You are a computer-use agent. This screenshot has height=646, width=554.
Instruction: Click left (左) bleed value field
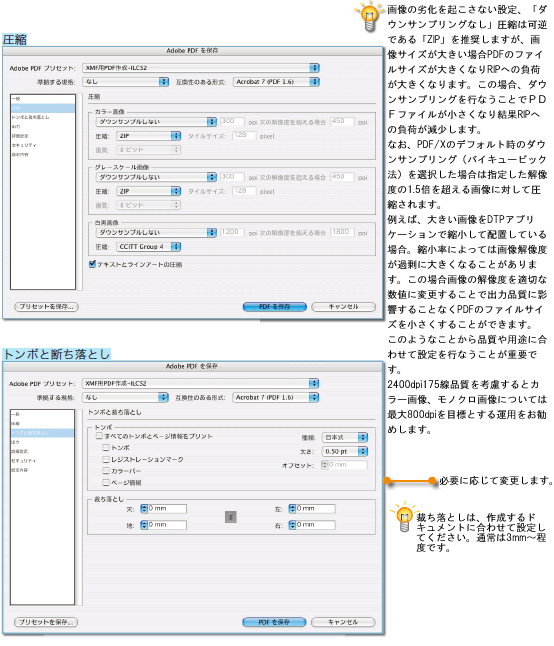tap(315, 508)
